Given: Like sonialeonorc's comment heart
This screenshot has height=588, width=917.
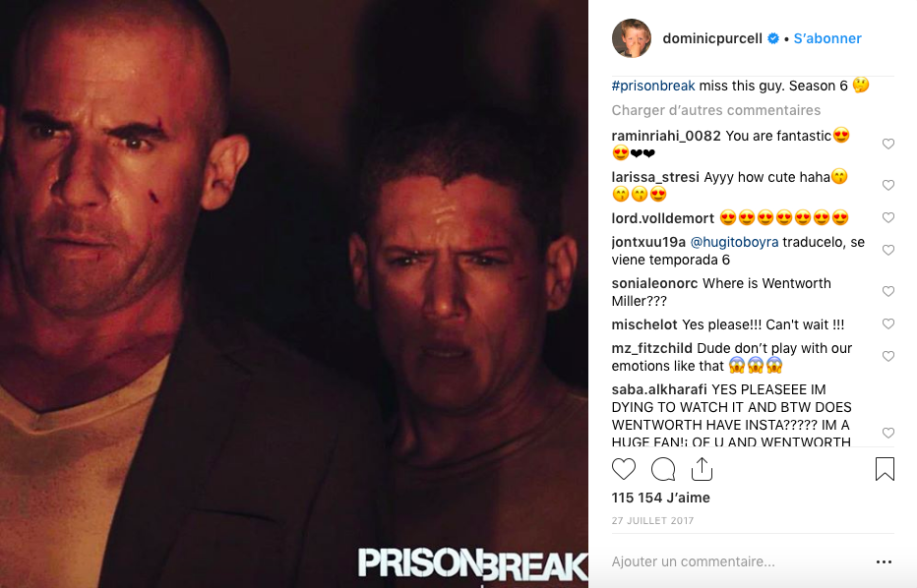Looking at the screenshot, I should tap(888, 292).
